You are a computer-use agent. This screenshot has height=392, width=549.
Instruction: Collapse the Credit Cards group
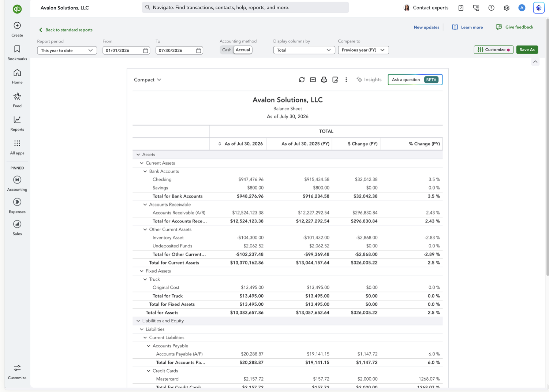coord(149,371)
